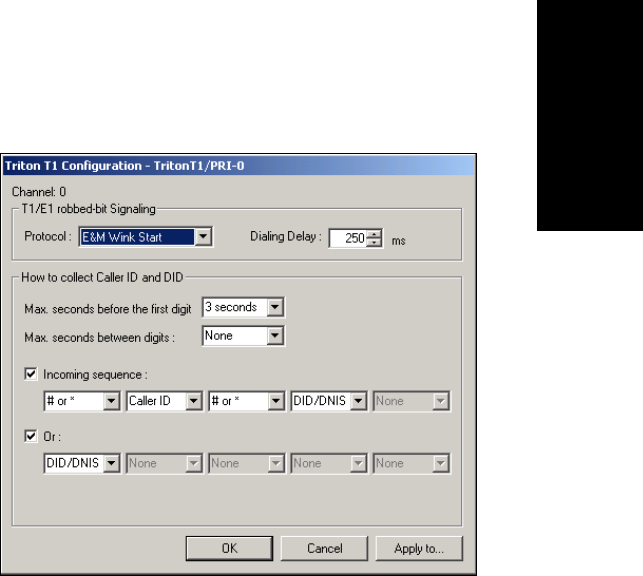Click the 'Channel: 0' label
The height and width of the screenshot is (576, 643).
click(39, 192)
